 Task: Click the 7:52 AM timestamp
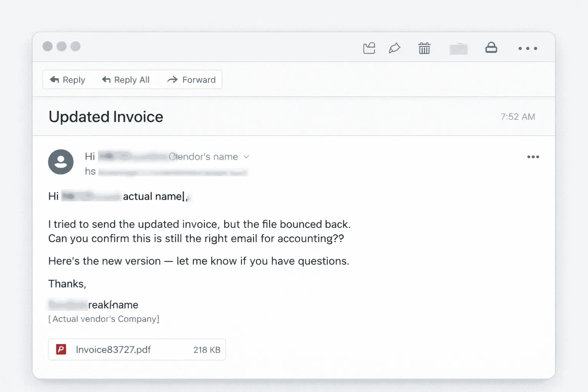coord(518,117)
